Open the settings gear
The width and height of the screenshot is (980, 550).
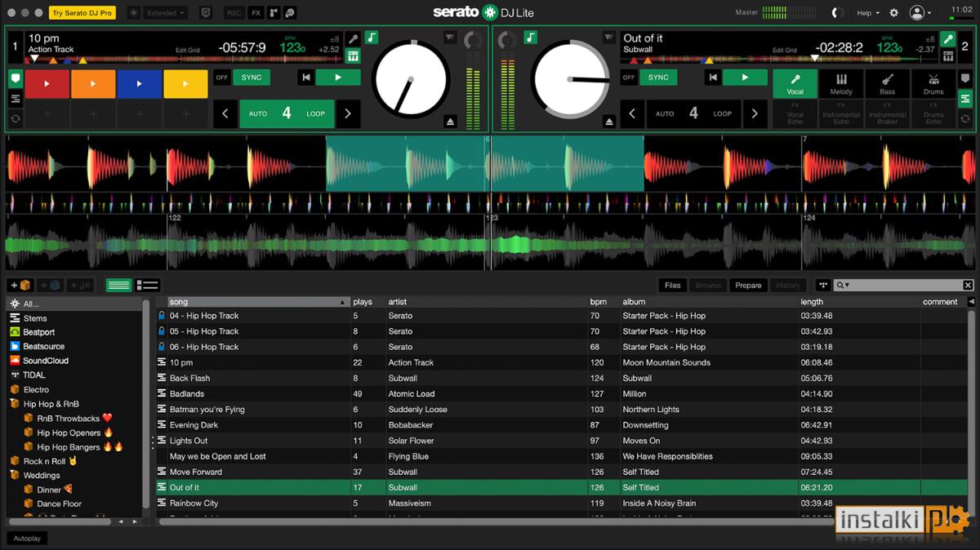click(x=893, y=13)
